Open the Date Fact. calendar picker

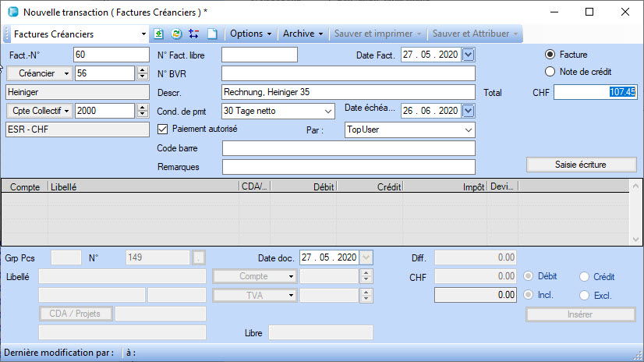pyautogui.click(x=468, y=55)
